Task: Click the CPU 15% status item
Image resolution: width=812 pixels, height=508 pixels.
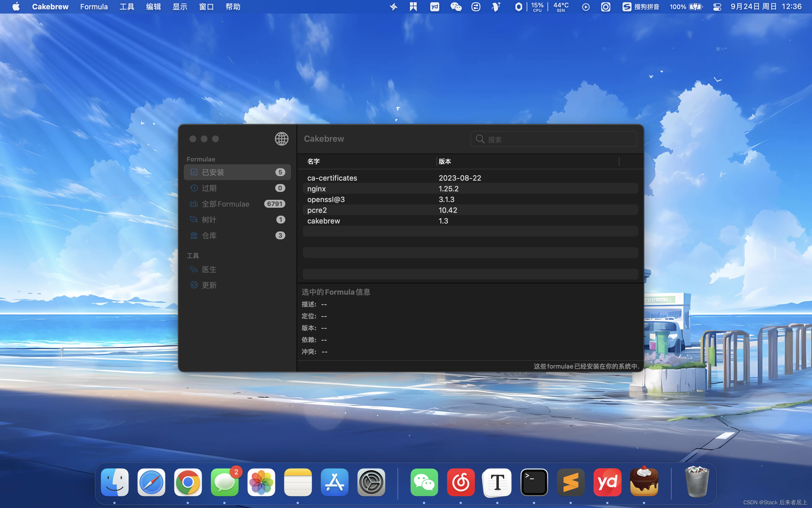Action: click(x=537, y=7)
